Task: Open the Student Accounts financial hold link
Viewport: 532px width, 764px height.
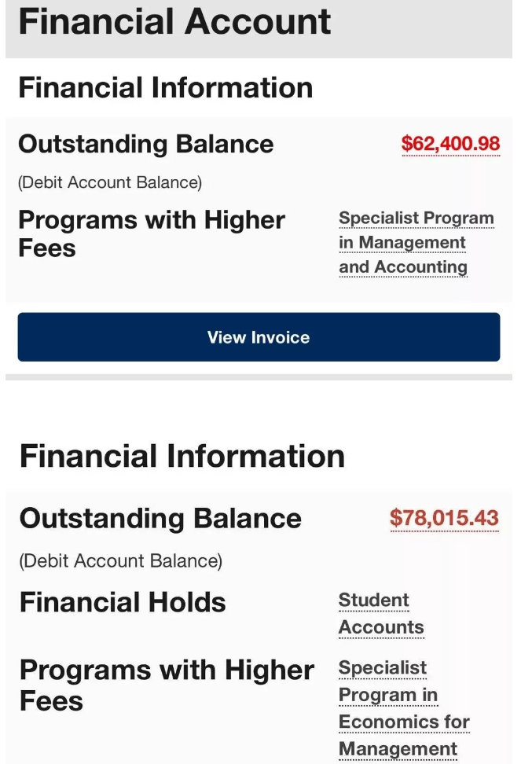Action: tap(381, 614)
